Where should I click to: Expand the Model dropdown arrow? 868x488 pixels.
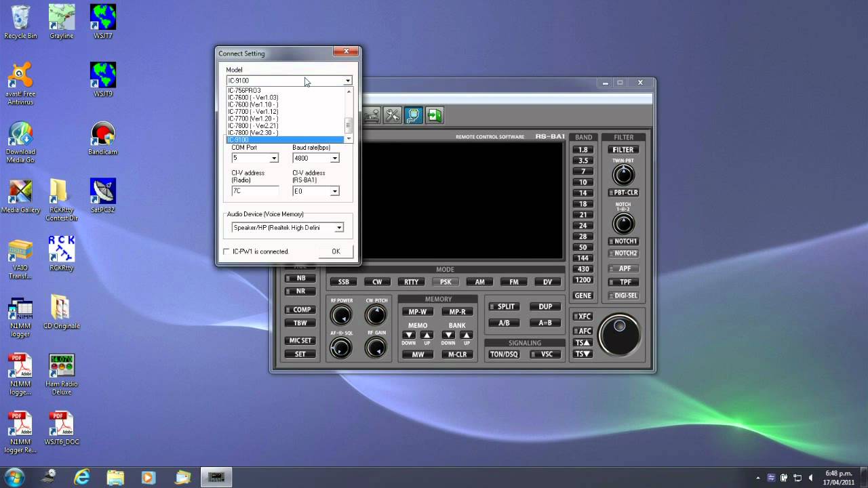[x=347, y=81]
